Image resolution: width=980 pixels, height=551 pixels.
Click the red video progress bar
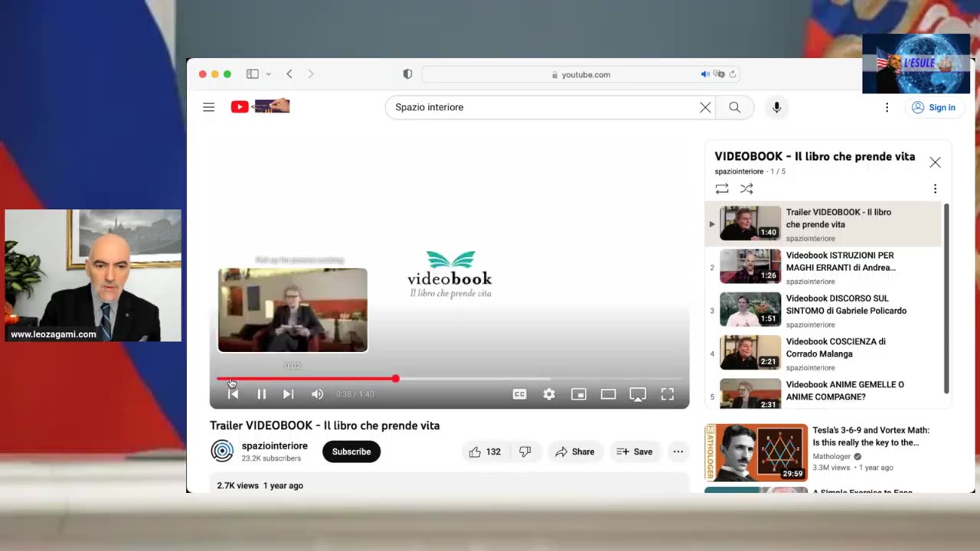pos(306,379)
